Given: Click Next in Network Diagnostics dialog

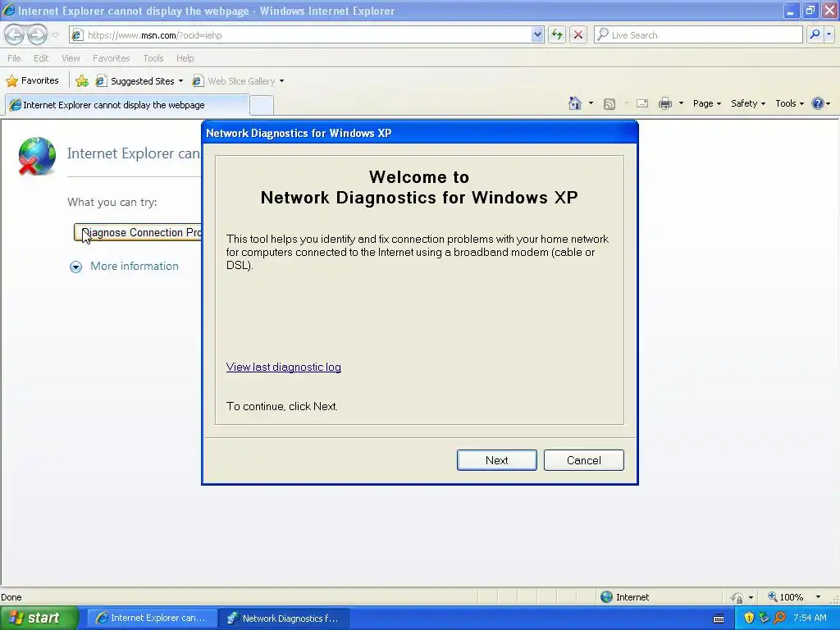Looking at the screenshot, I should click(x=496, y=460).
